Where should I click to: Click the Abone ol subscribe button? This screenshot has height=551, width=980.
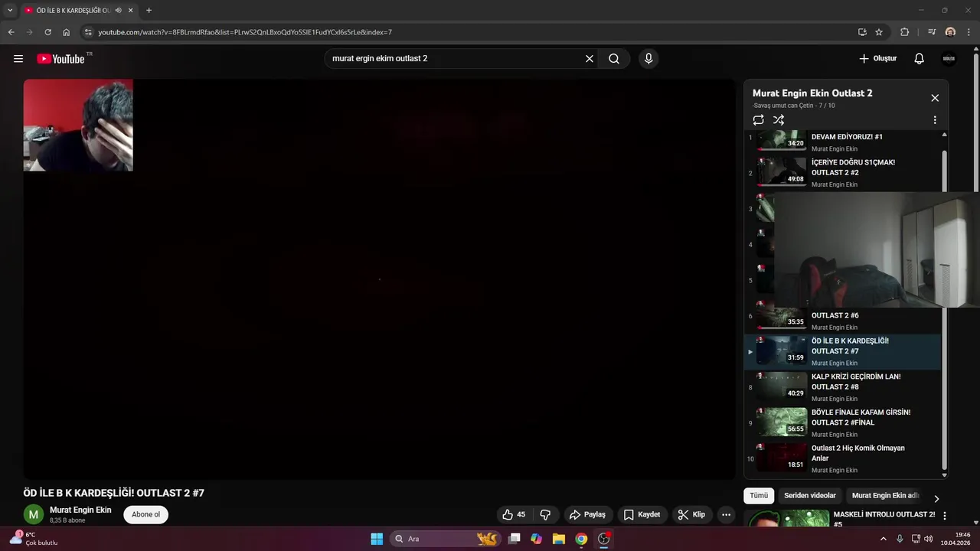point(145,515)
